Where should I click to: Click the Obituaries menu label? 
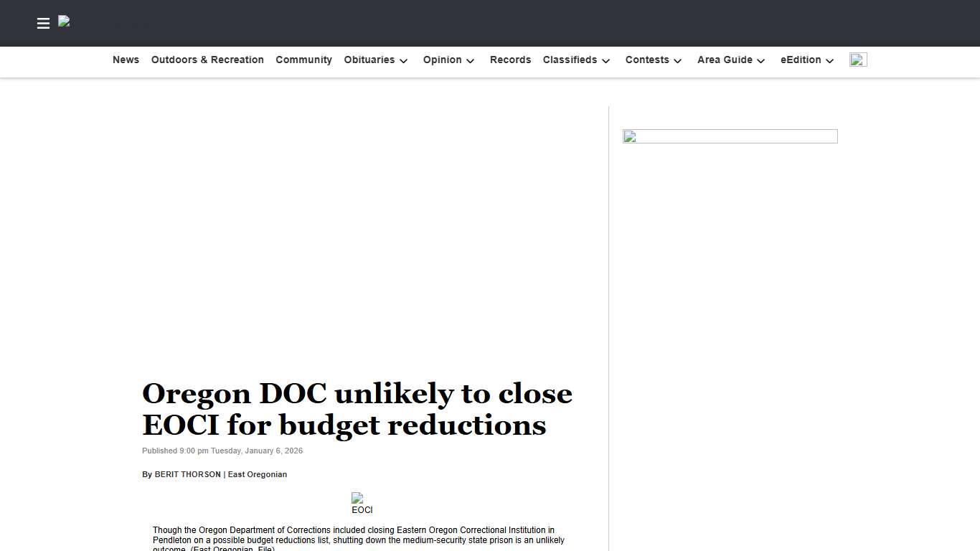pyautogui.click(x=369, y=60)
